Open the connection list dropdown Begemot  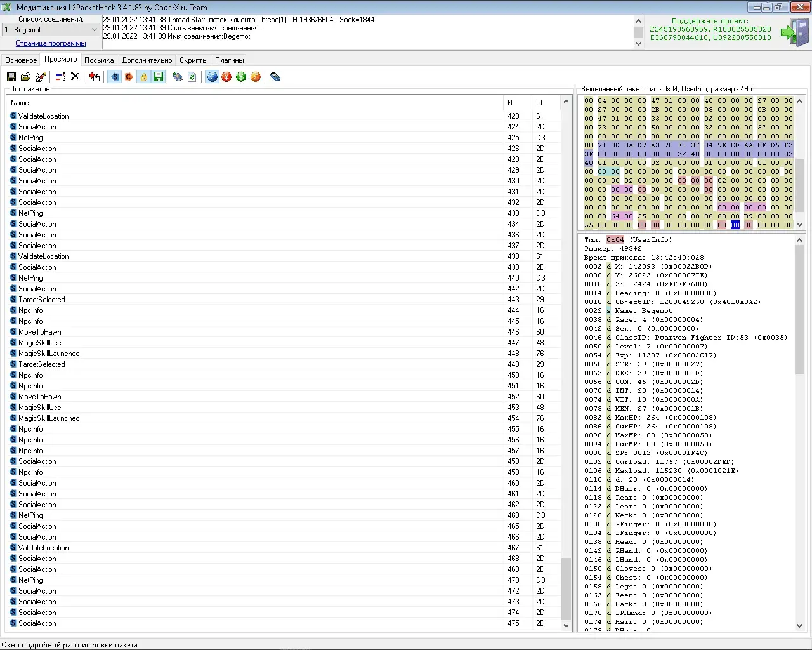click(51, 30)
